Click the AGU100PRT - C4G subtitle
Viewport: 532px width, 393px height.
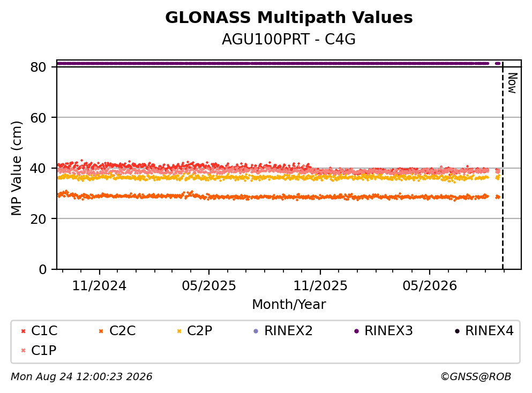click(x=289, y=40)
